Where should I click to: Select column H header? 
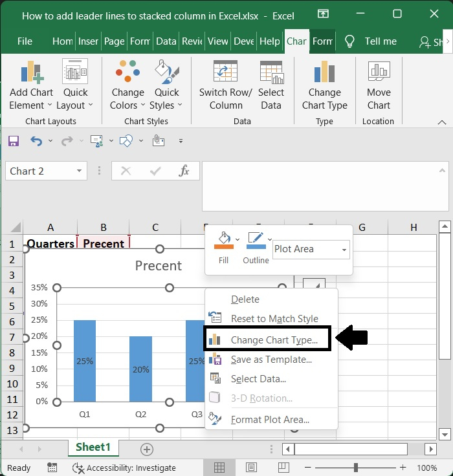(414, 228)
